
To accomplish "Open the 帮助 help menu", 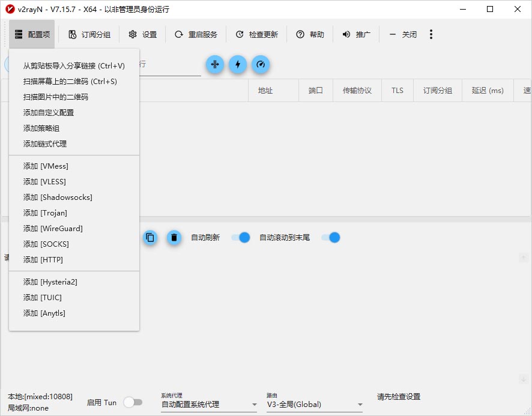I will click(310, 34).
